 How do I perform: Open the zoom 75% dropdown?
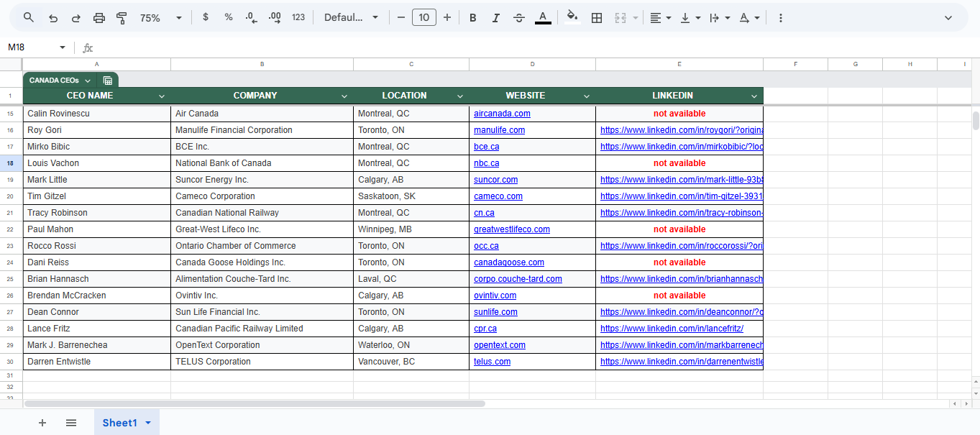(x=161, y=18)
